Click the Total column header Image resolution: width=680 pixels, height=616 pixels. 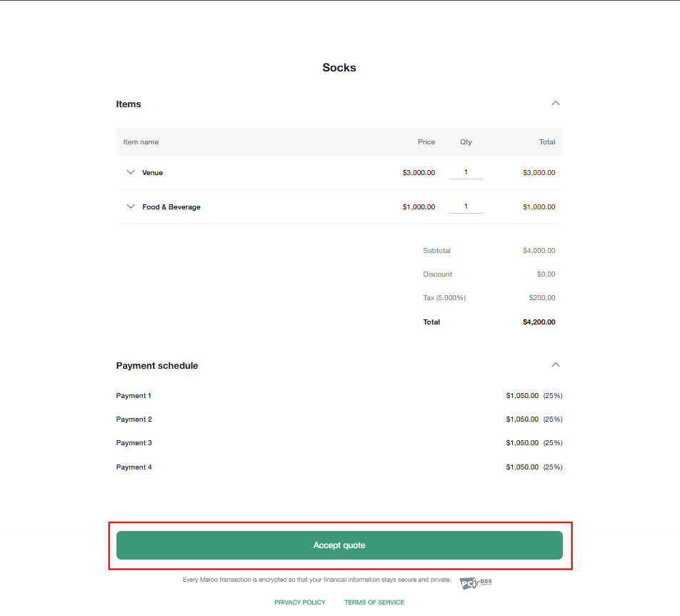coord(547,142)
